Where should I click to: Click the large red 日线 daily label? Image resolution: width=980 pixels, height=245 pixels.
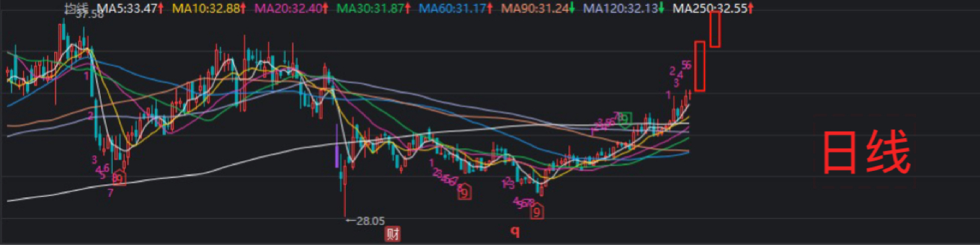click(865, 152)
